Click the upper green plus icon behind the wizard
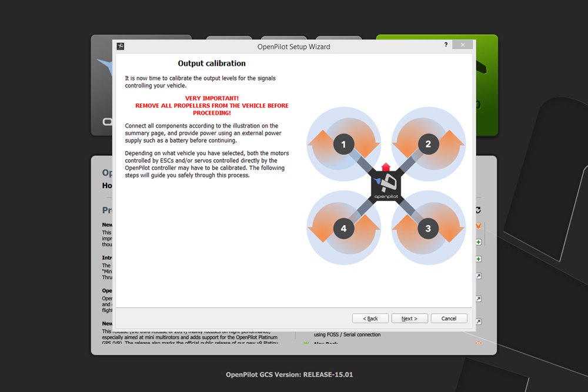The height and width of the screenshot is (392, 588). pyautogui.click(x=479, y=242)
